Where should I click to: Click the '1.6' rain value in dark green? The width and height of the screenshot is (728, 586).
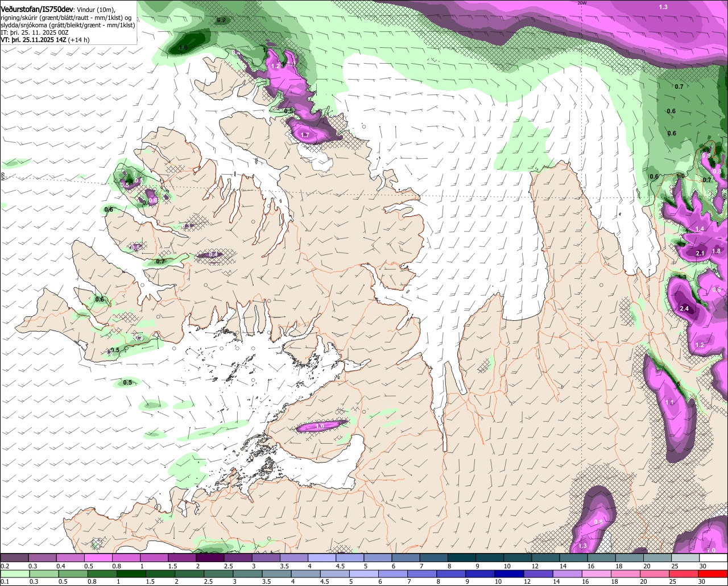(x=183, y=48)
